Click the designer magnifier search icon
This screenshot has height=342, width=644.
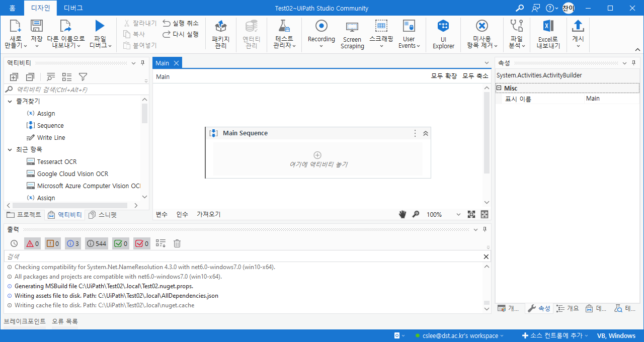pyautogui.click(x=416, y=214)
